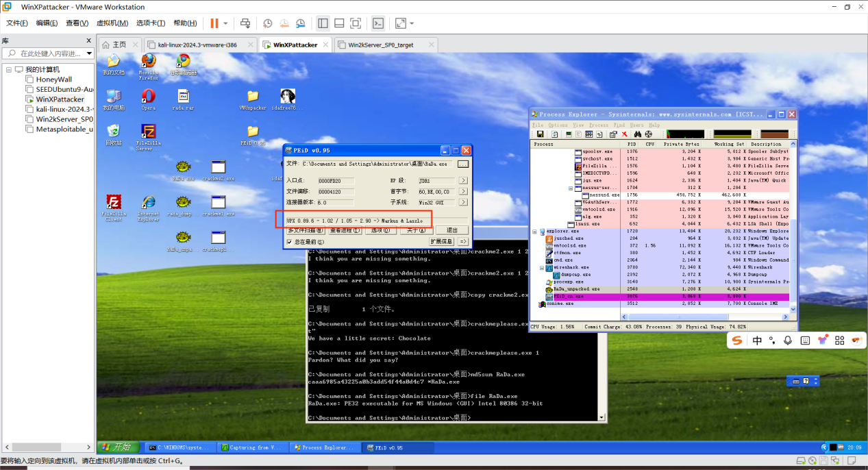868x470 pixels.
Task: Collapse nessus-service process tree node
Action: click(x=570, y=188)
